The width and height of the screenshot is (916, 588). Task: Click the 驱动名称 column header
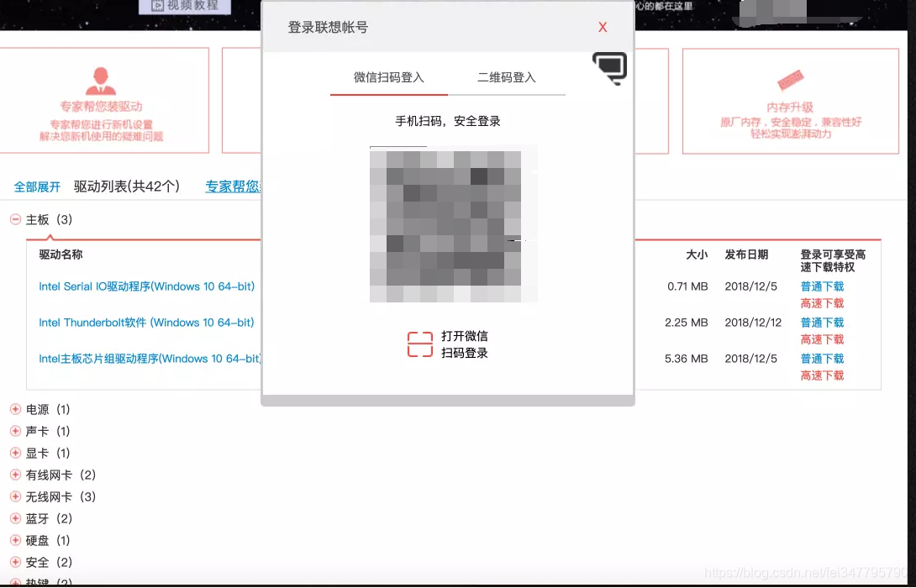pyautogui.click(x=61, y=255)
